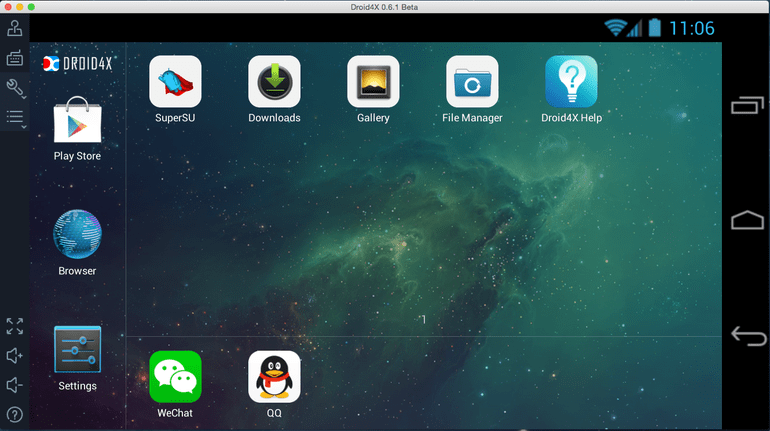This screenshot has height=431, width=770.
Task: Click the joystick gamepad sidebar icon
Action: pos(15,28)
